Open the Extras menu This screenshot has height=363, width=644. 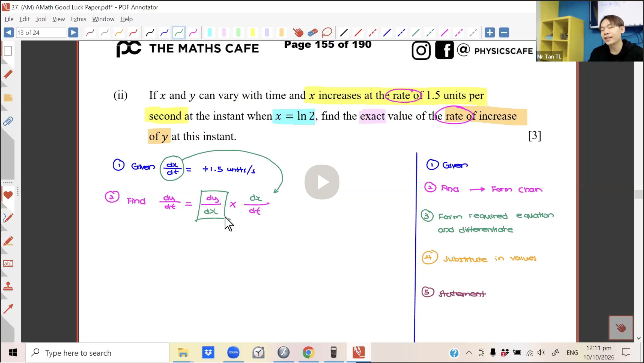[x=79, y=19]
